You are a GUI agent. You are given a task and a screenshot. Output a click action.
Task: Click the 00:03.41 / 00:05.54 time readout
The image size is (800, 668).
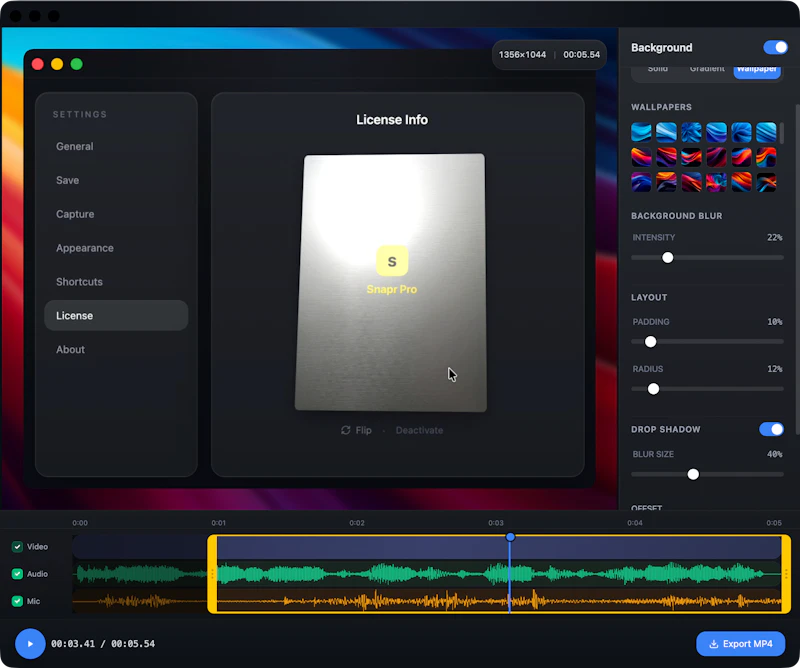tap(103, 644)
